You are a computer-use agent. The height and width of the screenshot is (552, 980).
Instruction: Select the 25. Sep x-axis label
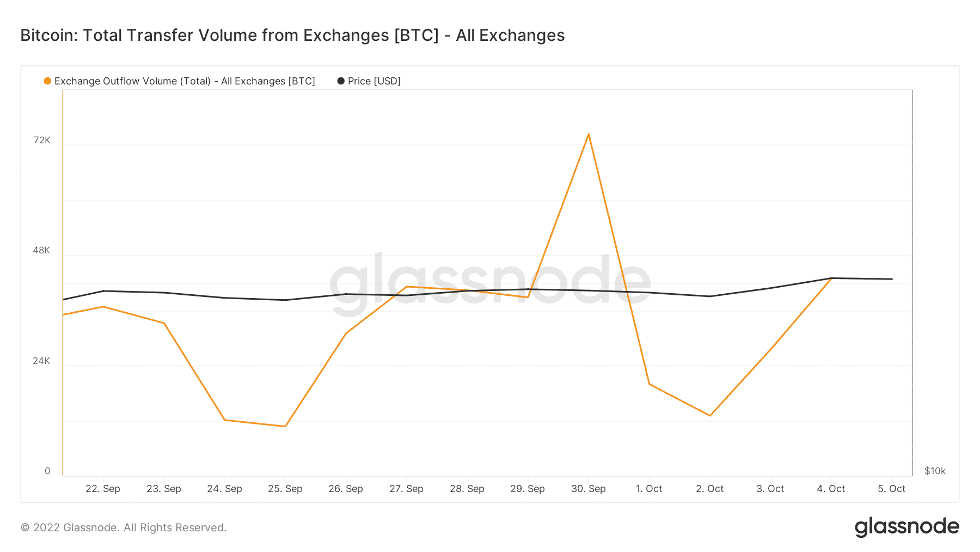pos(285,489)
